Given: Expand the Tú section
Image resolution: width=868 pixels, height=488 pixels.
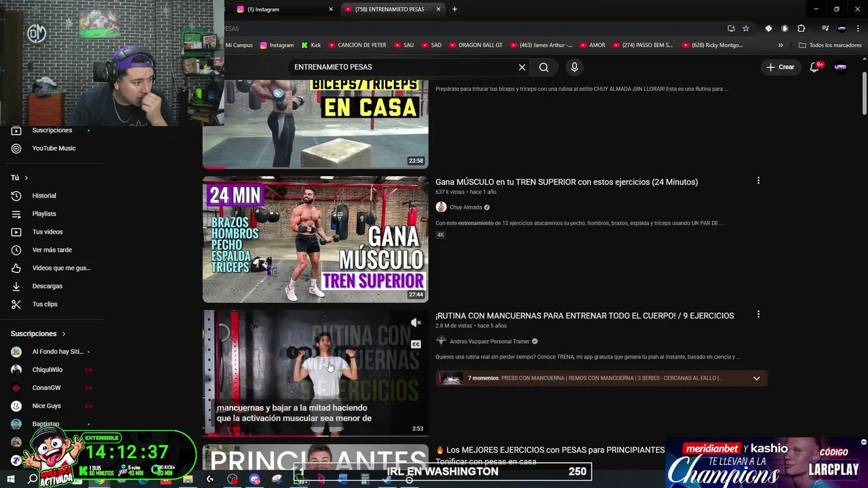Looking at the screenshot, I should pos(20,178).
